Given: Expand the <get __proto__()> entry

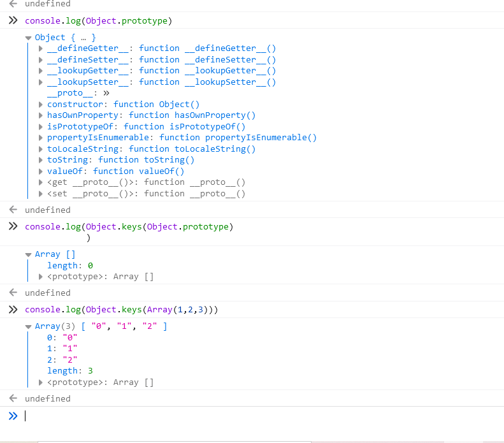Looking at the screenshot, I should click(x=41, y=182).
